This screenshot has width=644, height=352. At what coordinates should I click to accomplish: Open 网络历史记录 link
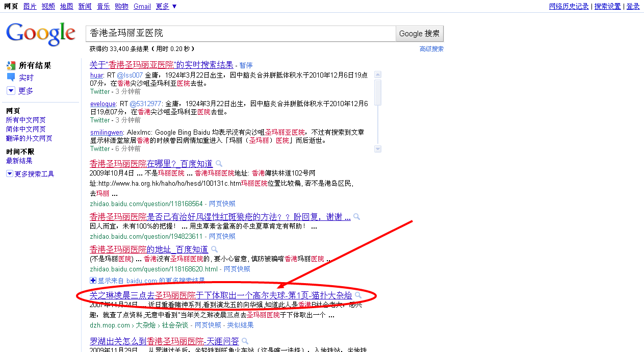(x=569, y=6)
